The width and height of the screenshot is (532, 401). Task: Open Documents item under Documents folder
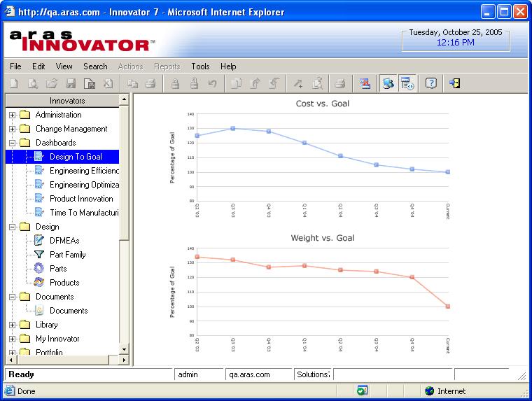click(x=69, y=311)
